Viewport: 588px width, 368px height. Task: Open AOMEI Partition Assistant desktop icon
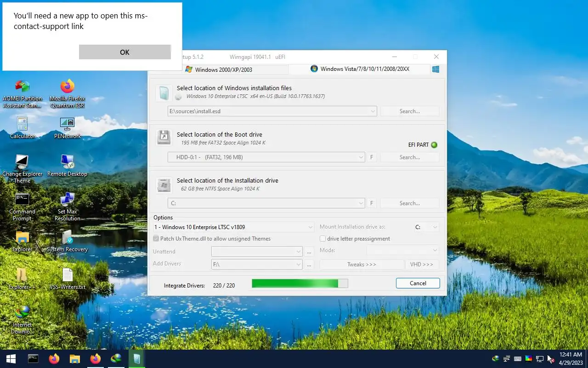tap(22, 94)
